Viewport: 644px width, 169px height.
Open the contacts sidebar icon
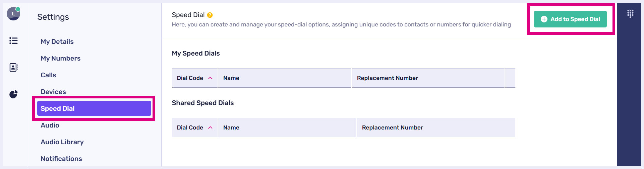point(13,68)
